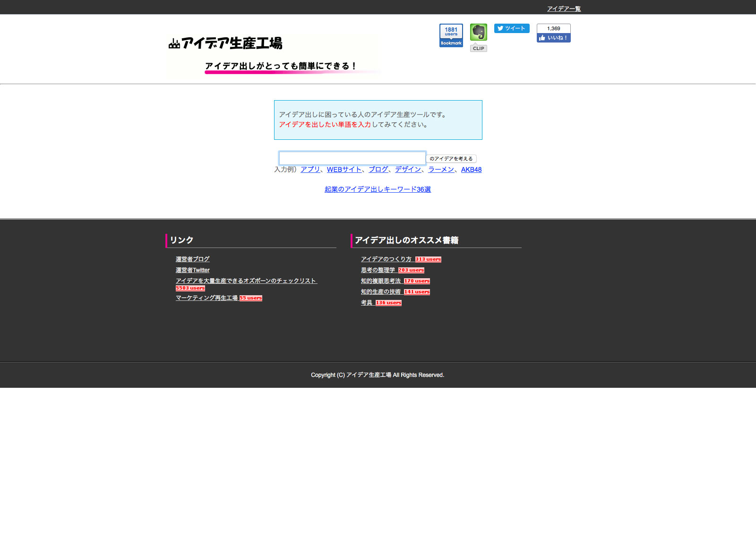Open the 知的生産の技術 book link
756x538 pixels.
pos(380,292)
